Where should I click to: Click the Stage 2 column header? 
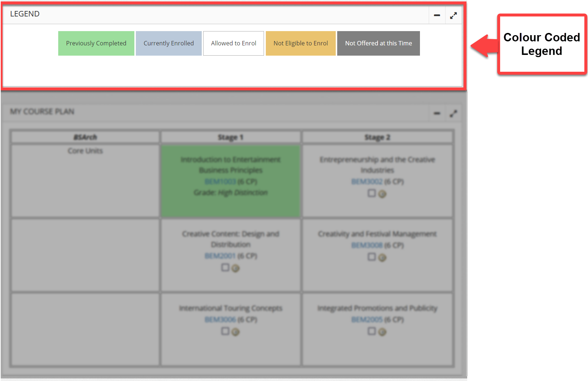(377, 137)
